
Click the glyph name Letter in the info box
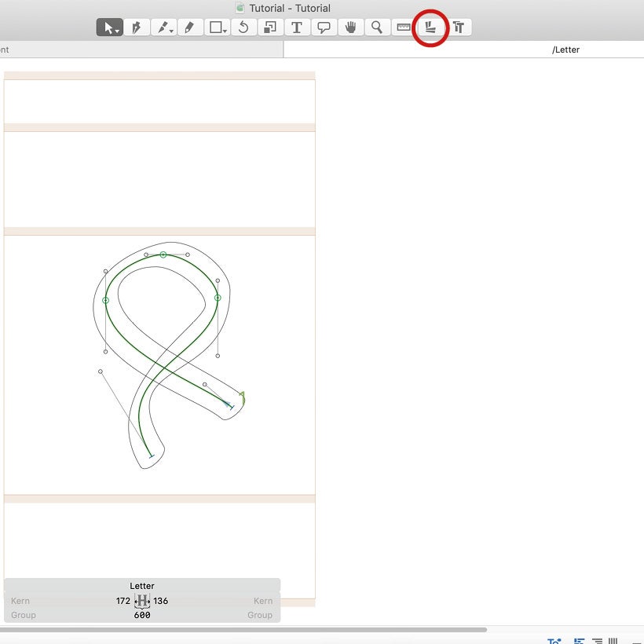point(142,586)
